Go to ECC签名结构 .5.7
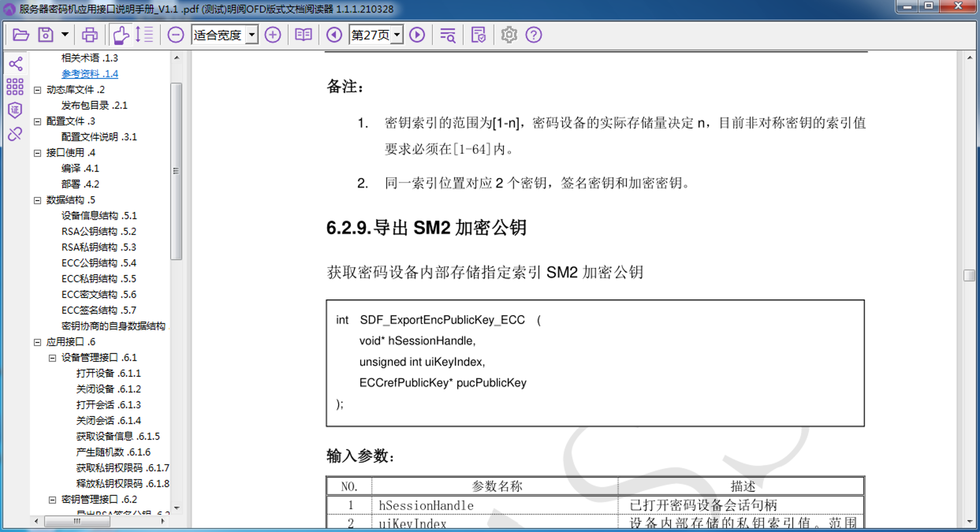 99,310
